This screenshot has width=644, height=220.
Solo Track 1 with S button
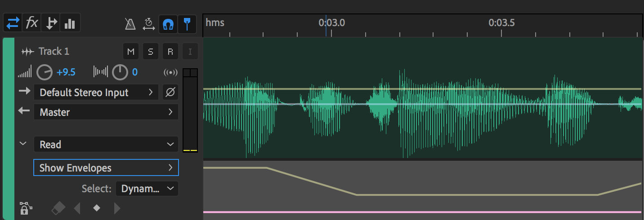[151, 52]
